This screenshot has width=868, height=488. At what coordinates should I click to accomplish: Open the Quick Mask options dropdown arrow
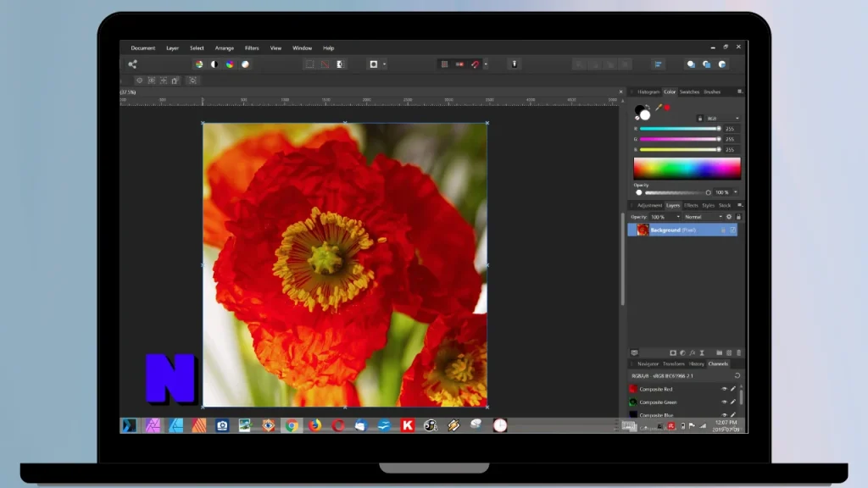click(384, 64)
